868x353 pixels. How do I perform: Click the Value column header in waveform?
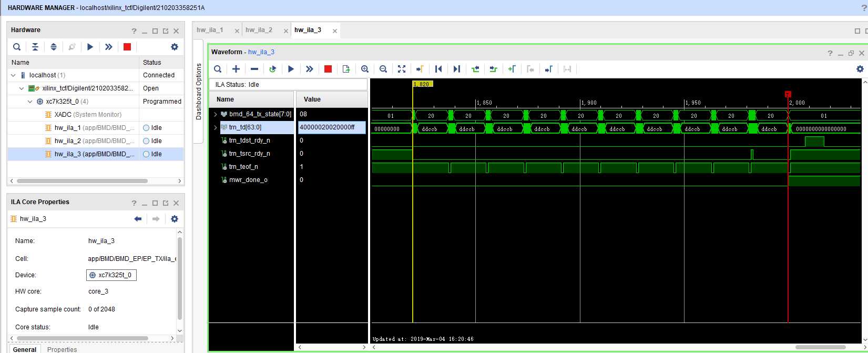coord(332,99)
